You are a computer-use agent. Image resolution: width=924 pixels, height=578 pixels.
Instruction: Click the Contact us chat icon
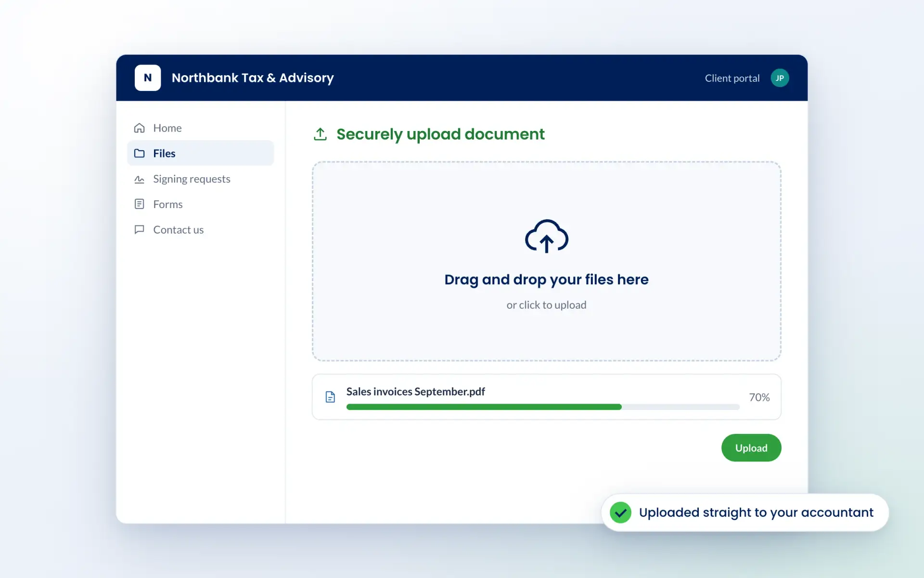[x=139, y=230]
